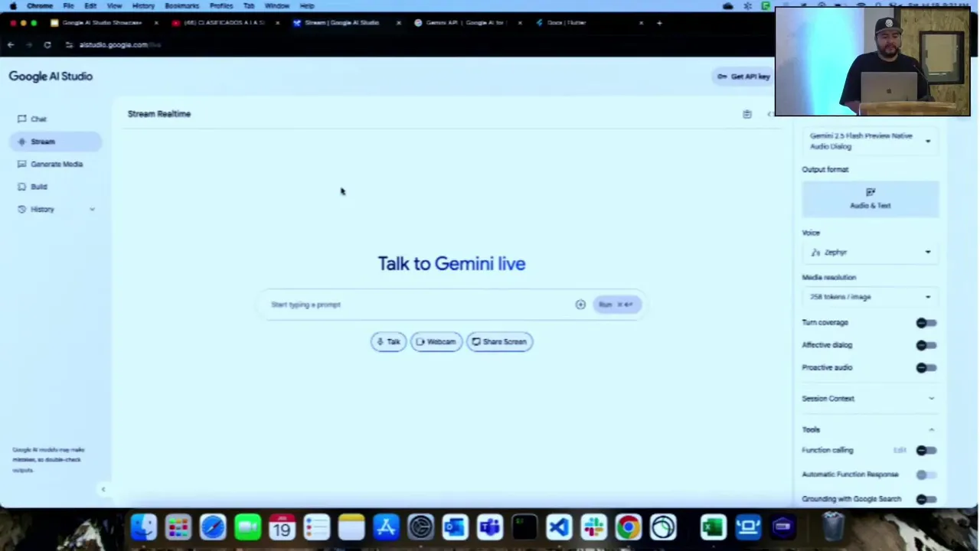Open FaceTime from the Dock
This screenshot has height=551, width=980.
[x=247, y=527]
